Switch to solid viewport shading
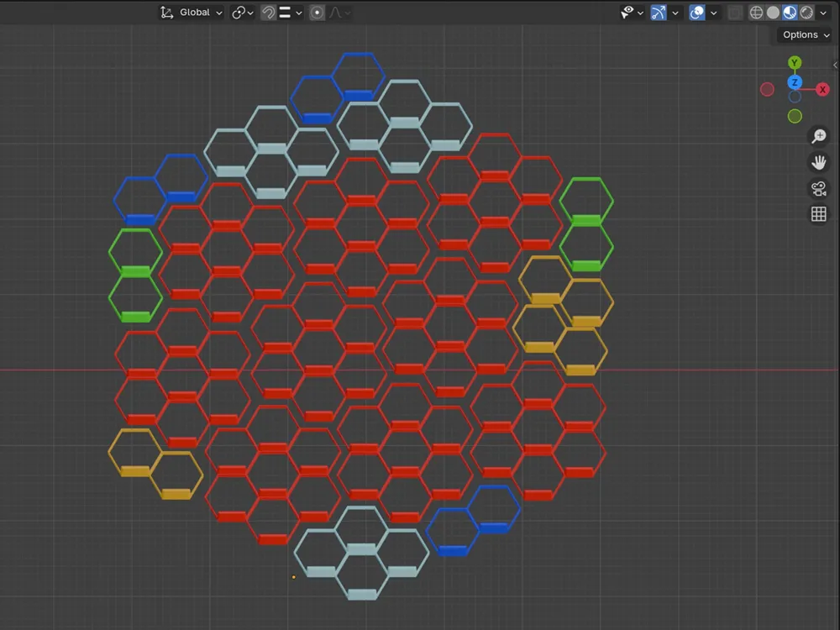The height and width of the screenshot is (630, 840). tap(773, 13)
